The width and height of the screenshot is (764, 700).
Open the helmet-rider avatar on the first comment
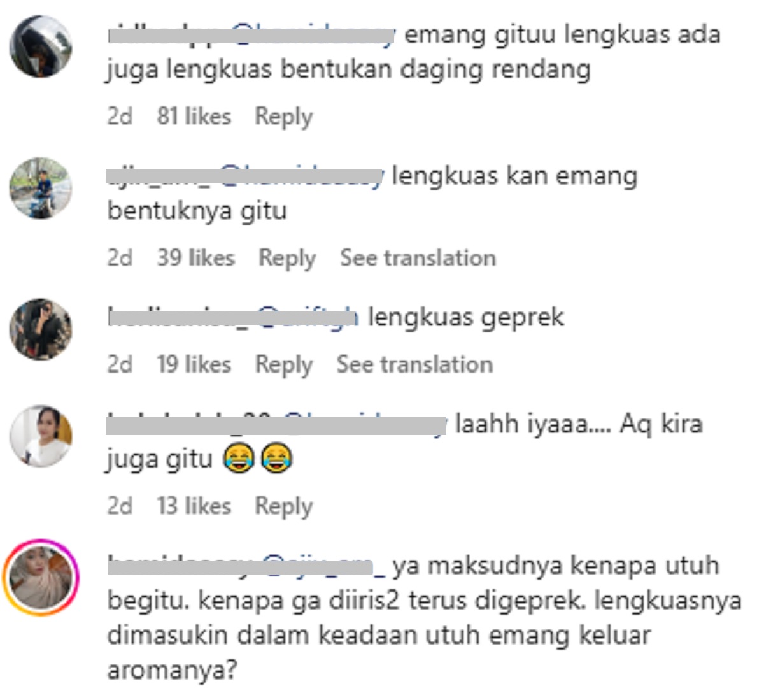(x=41, y=46)
